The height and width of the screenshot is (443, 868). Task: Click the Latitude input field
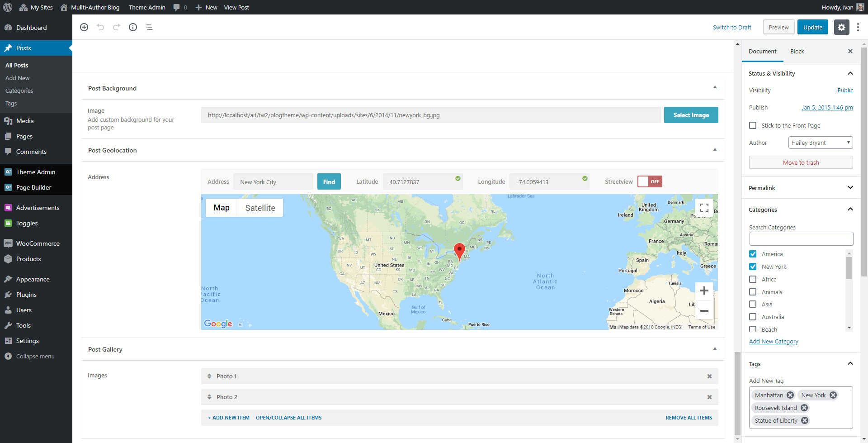tap(423, 181)
